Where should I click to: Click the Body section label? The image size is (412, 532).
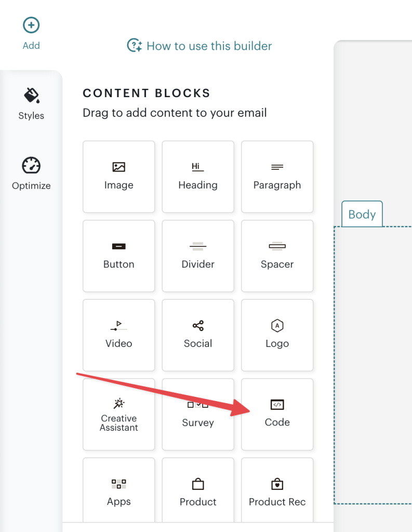[362, 214]
